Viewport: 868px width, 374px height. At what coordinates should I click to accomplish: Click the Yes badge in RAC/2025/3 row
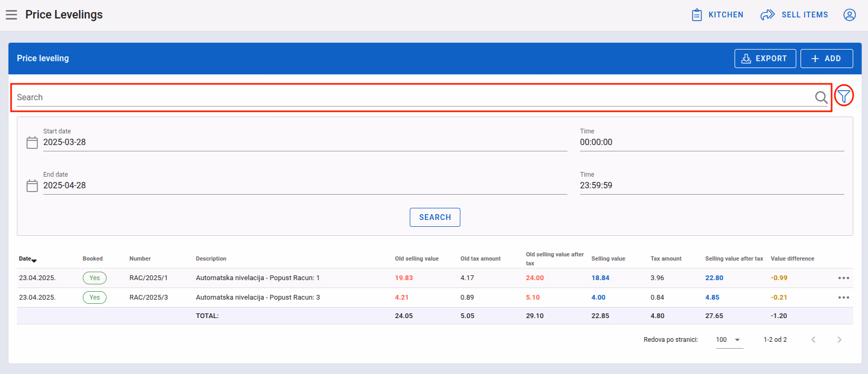(94, 298)
